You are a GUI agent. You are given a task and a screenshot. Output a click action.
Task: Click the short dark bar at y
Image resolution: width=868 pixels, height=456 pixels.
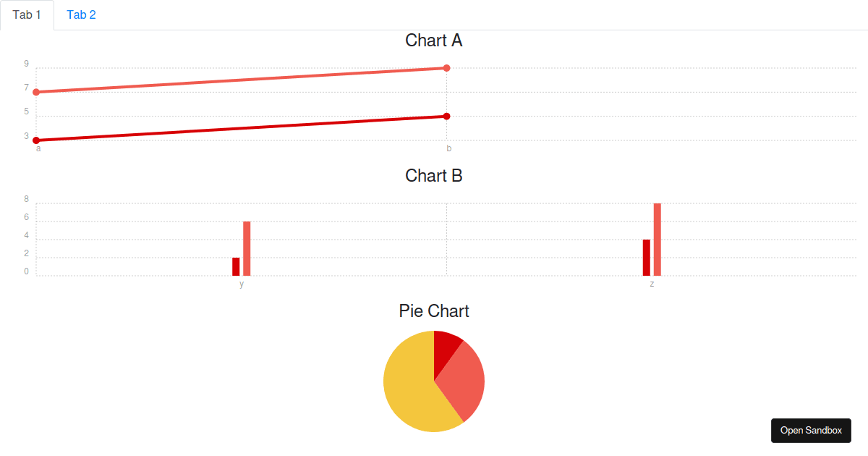236,266
